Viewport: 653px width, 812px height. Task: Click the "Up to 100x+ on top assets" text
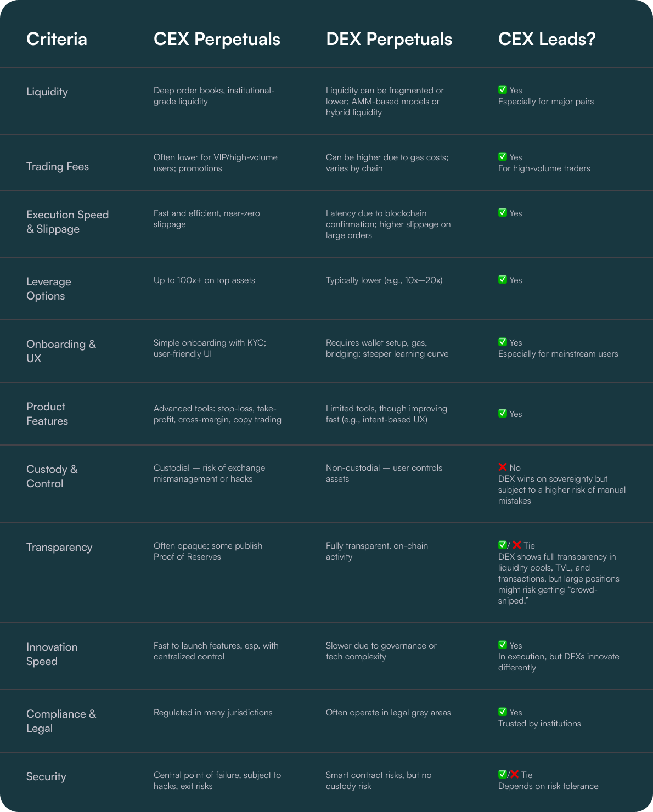(x=204, y=280)
